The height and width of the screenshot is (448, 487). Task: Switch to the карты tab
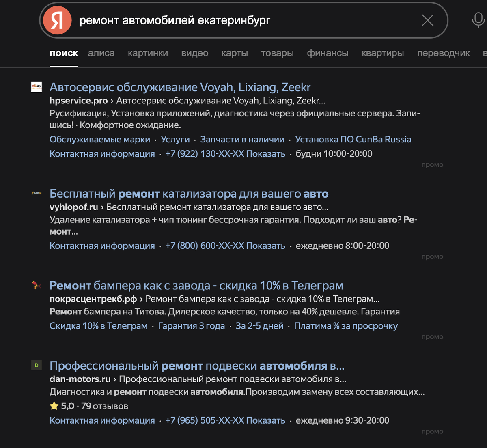[235, 53]
